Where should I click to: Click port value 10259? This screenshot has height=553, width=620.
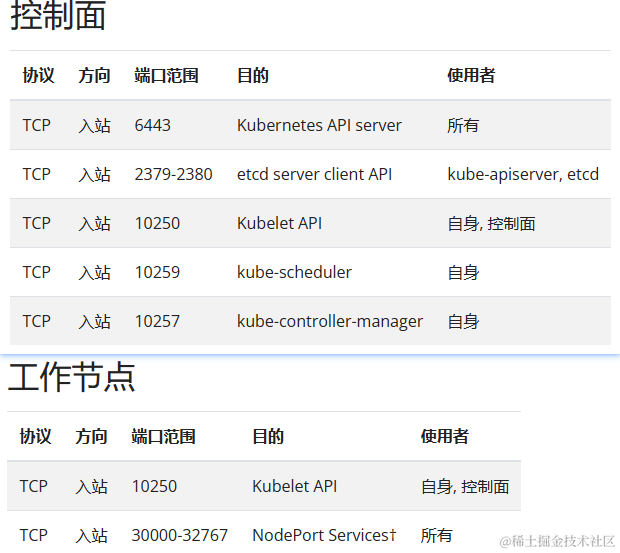pyautogui.click(x=157, y=272)
